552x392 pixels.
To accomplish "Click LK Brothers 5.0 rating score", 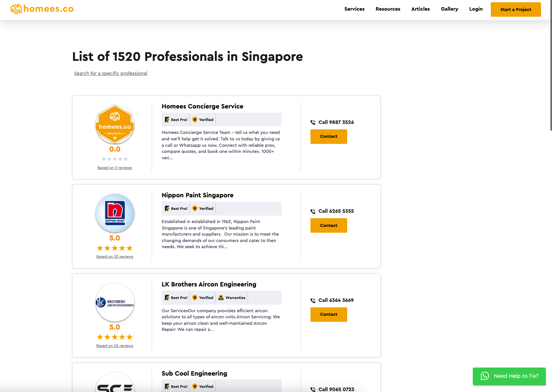I will pyautogui.click(x=115, y=327).
